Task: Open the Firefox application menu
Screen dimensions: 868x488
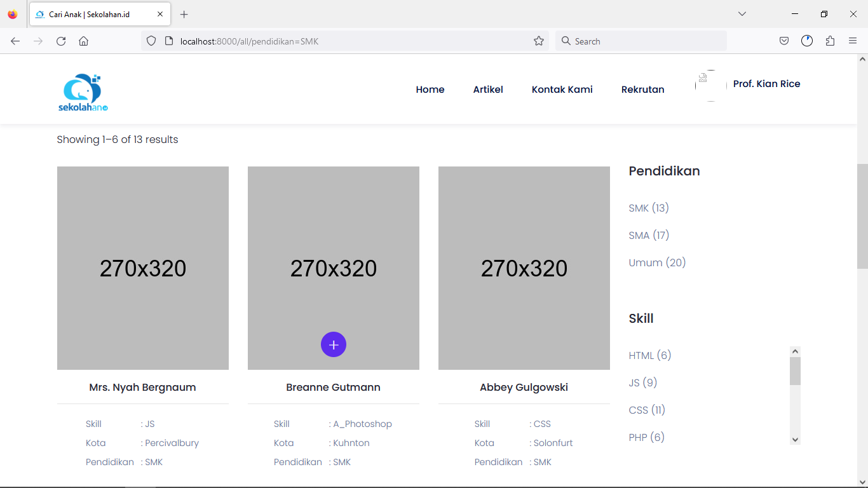Action: pos(853,41)
